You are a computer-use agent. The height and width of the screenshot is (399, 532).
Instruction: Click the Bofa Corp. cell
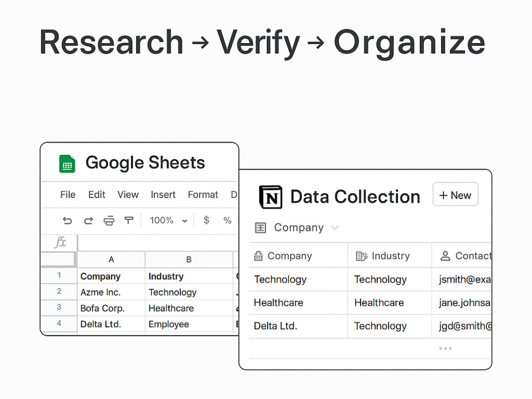pyautogui.click(x=111, y=308)
